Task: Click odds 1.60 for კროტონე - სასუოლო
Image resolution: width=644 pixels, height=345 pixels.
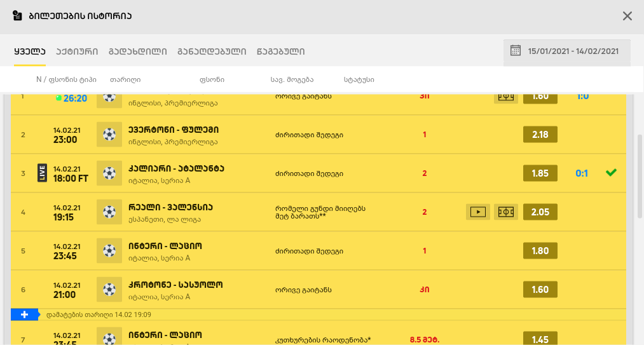Action: (540, 290)
